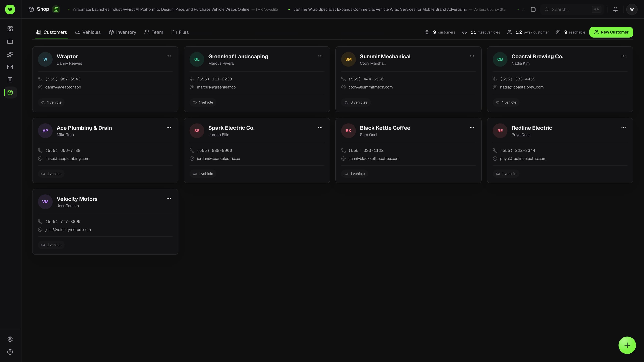644x362 pixels.
Task: Open Redline Electric more options menu
Action: (624, 127)
